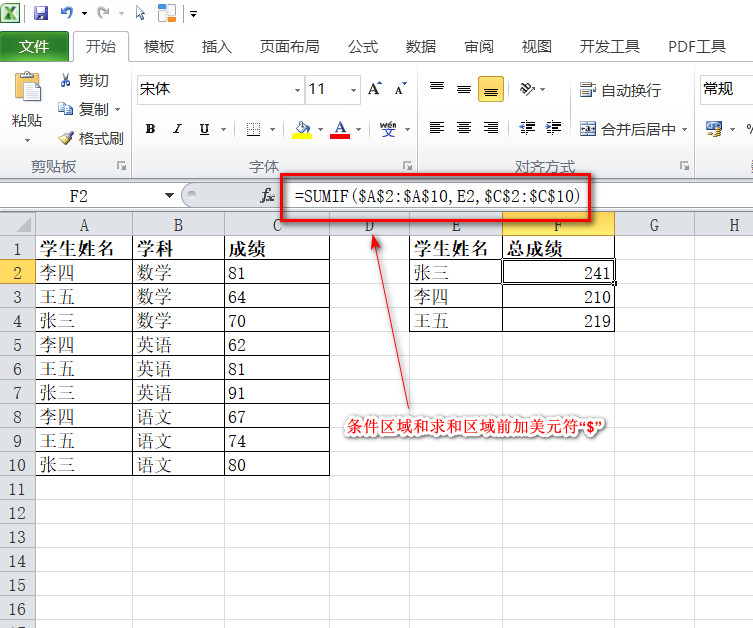Open the font (字体) dialog launcher

pos(408,166)
